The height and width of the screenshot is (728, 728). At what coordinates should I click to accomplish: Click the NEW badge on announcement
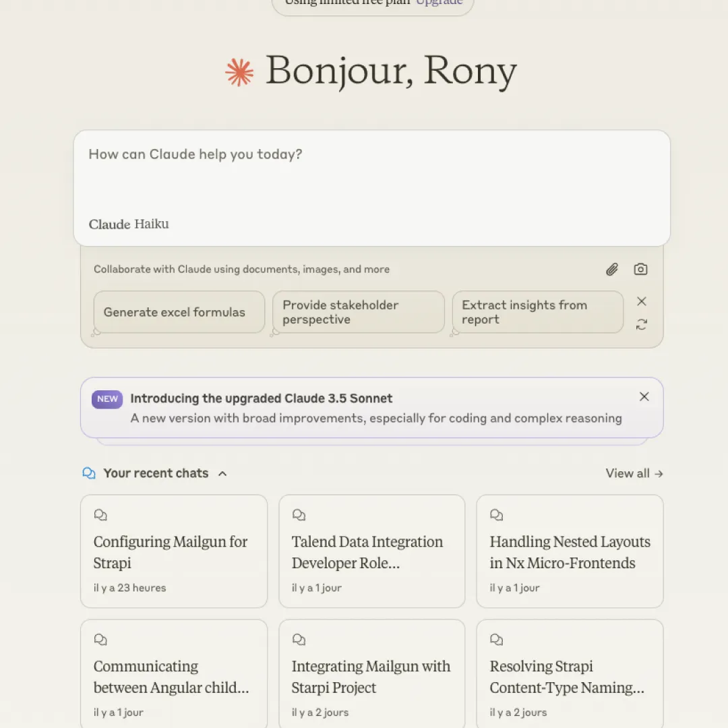(x=107, y=399)
